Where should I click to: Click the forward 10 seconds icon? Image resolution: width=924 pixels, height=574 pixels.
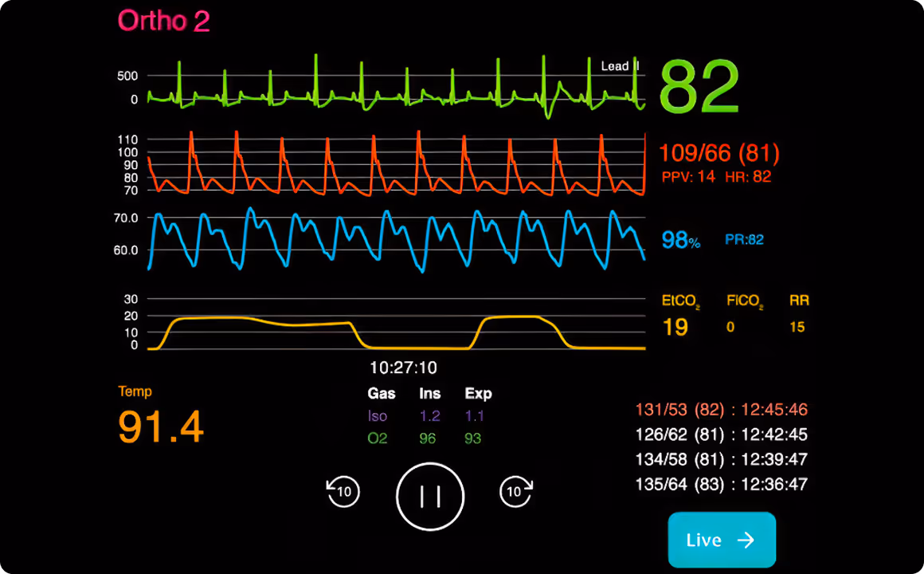pos(515,492)
